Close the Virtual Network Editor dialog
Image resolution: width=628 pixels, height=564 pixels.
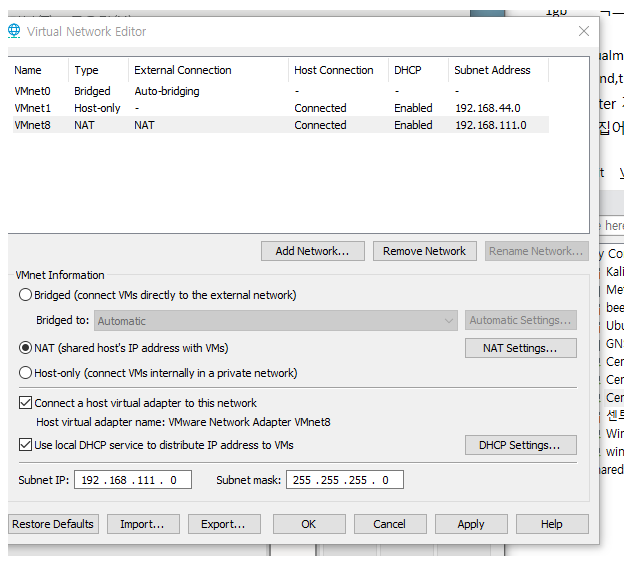tap(584, 31)
